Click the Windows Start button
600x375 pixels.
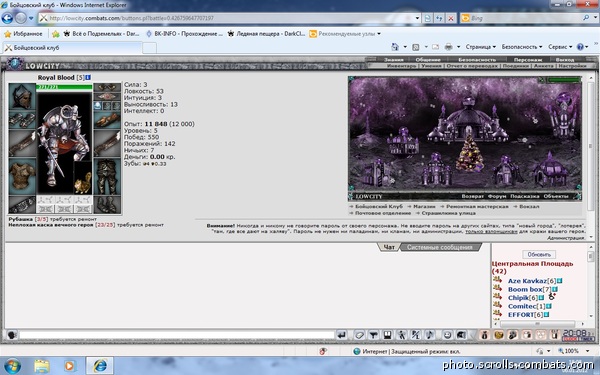point(13,365)
